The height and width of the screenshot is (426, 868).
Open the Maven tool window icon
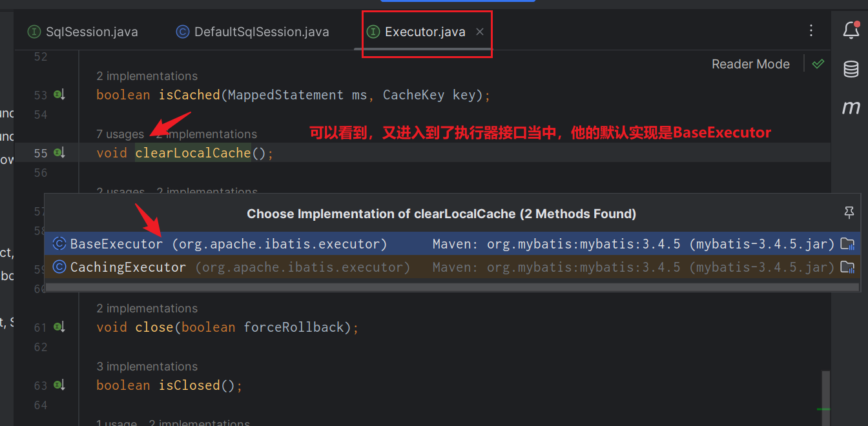click(851, 107)
